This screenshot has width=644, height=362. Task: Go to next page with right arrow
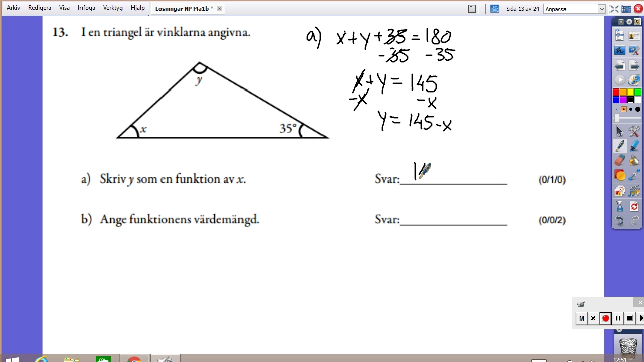634,66
